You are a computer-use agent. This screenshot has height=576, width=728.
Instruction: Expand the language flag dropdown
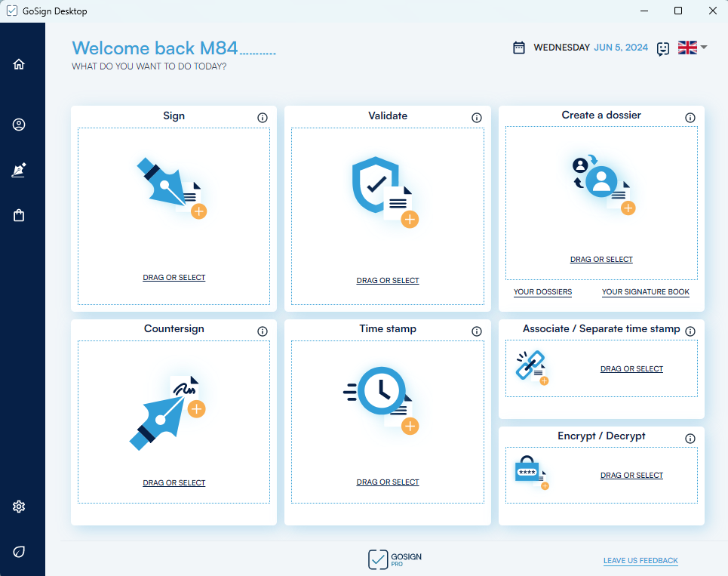pos(693,48)
